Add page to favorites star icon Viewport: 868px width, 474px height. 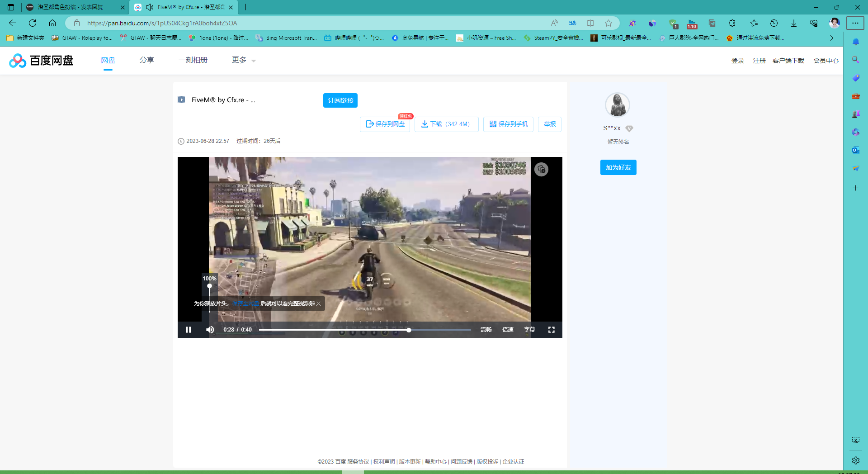coord(609,23)
